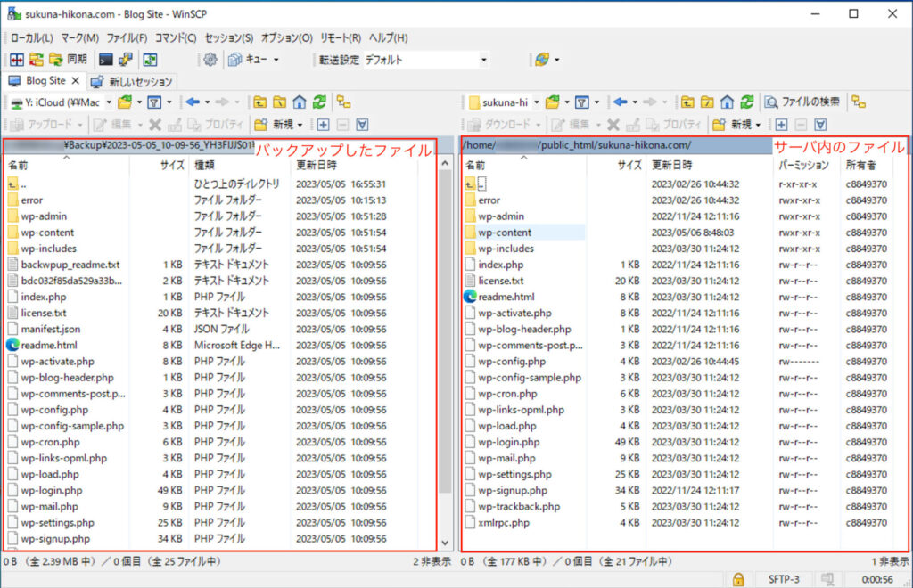Click the local panel filter icon
Viewport: 913px width, 588px height.
pyautogui.click(x=154, y=102)
